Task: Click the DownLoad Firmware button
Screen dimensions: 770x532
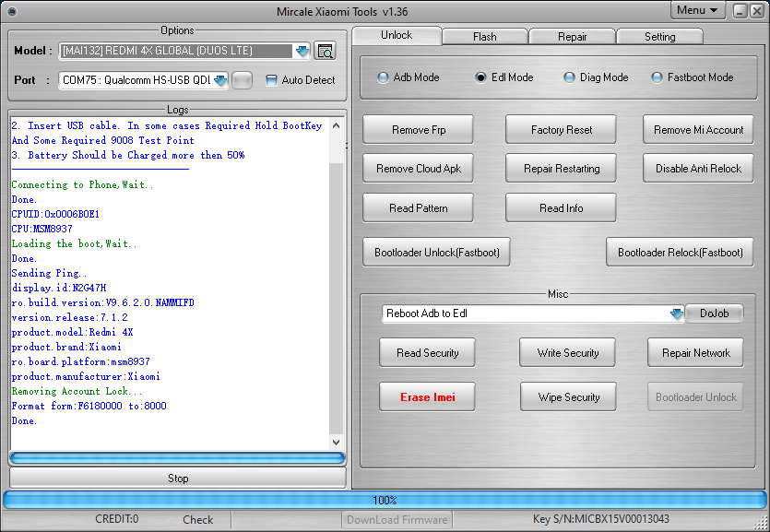Action: [x=397, y=520]
